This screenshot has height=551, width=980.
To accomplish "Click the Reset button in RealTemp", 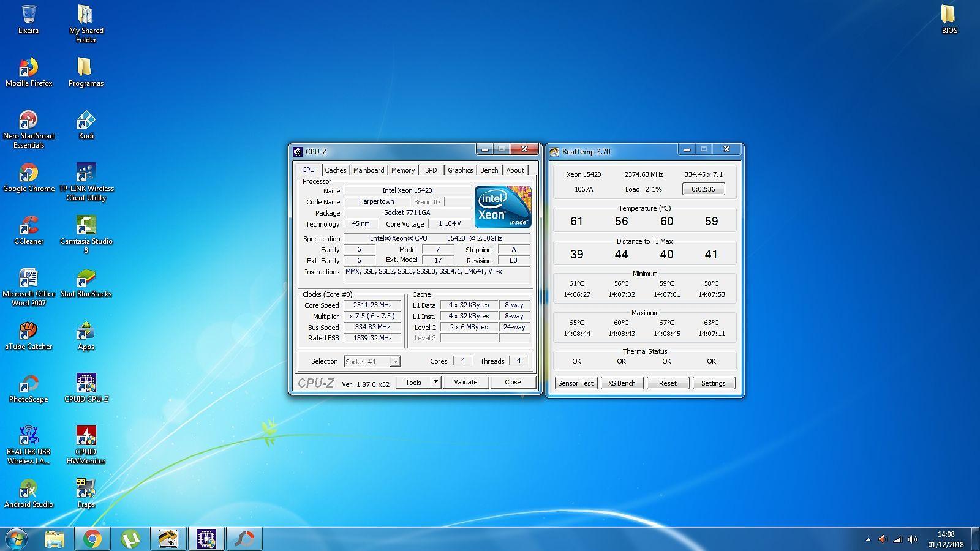I will (x=668, y=383).
